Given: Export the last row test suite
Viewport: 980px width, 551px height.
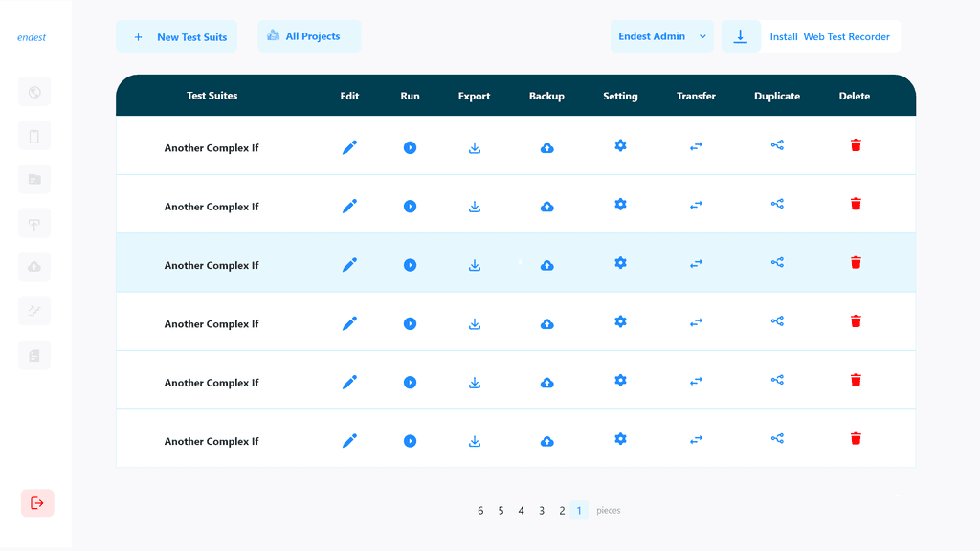Looking at the screenshot, I should [x=475, y=442].
